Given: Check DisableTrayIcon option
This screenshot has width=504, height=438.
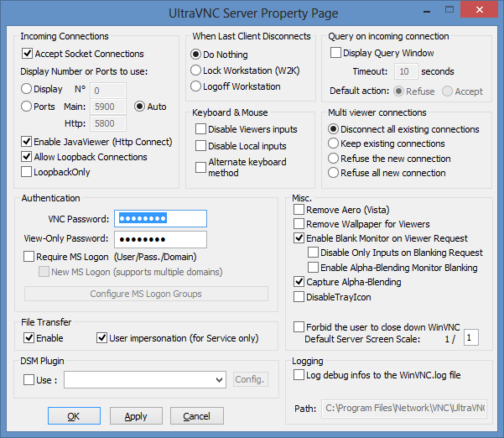Looking at the screenshot, I should pyautogui.click(x=299, y=297).
